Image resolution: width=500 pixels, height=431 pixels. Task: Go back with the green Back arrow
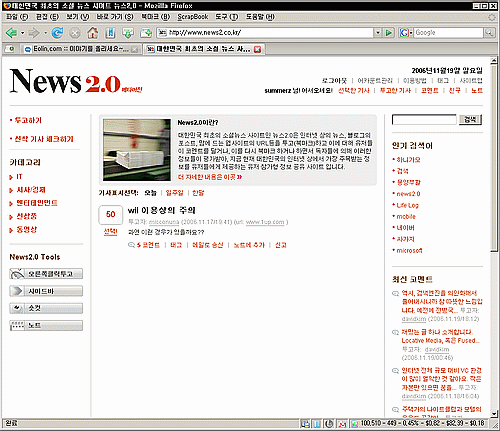(x=12, y=33)
